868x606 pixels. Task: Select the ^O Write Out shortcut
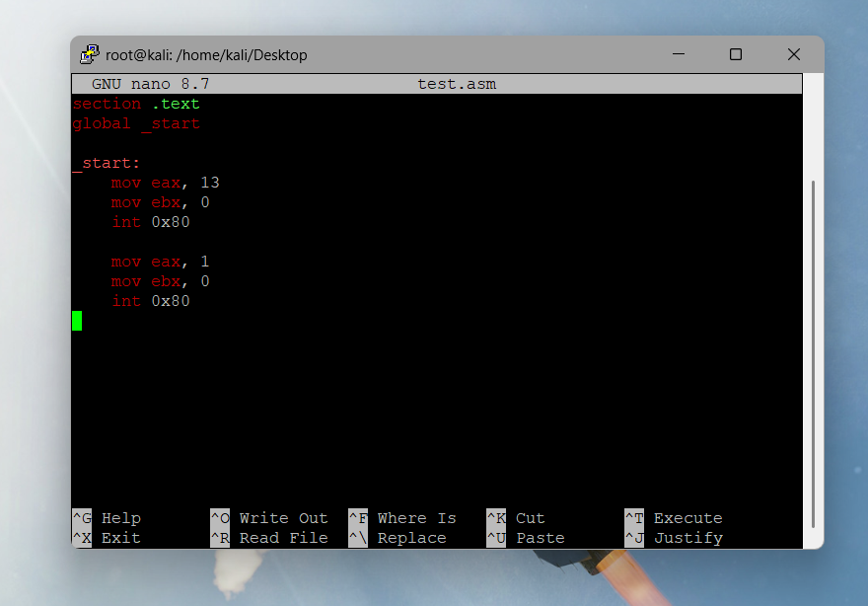(269, 518)
